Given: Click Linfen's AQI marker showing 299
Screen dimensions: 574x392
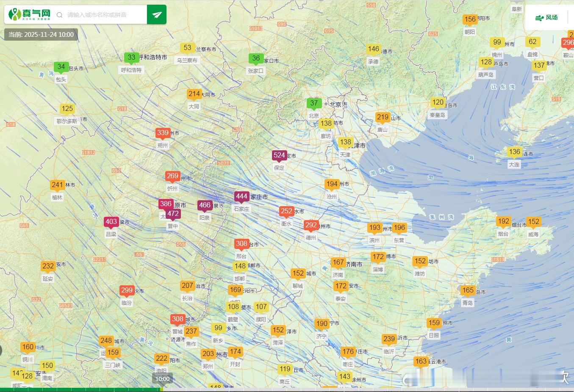Looking at the screenshot, I should 127,291.
